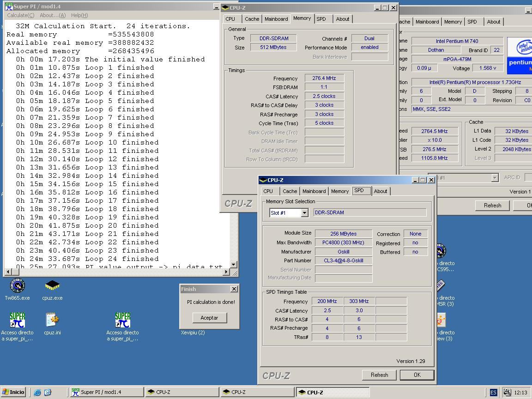Open the Super PI shortcut beside cpuz.ini

click(122, 320)
